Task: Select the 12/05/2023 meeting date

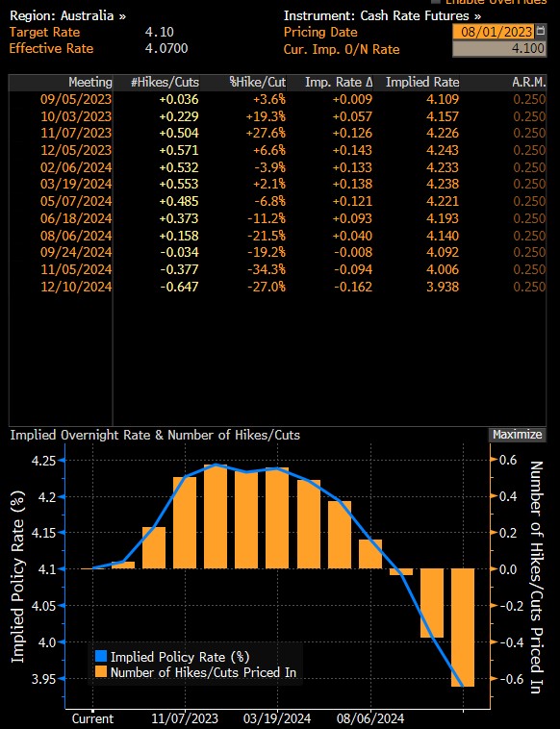Action: [x=76, y=150]
